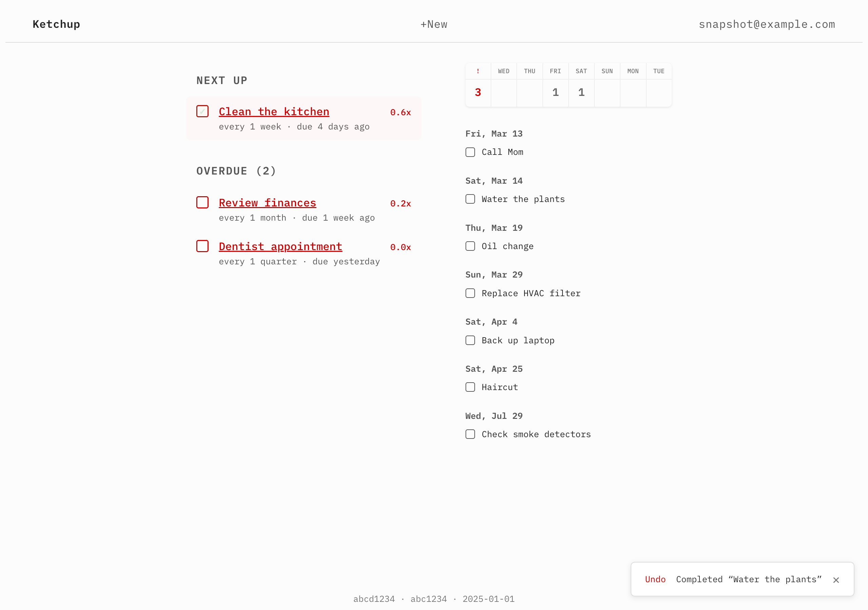
Task: Complete the "Replace HVAC filter" task
Action: [470, 293]
